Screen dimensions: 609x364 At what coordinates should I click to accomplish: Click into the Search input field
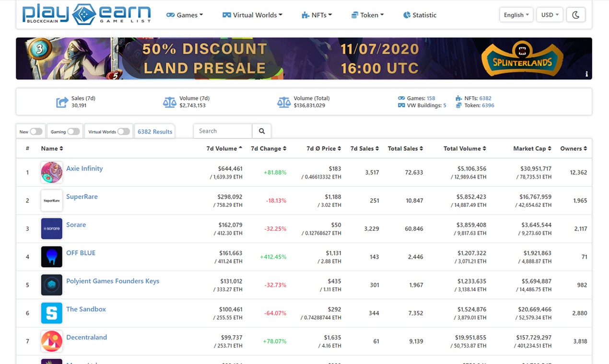click(x=223, y=131)
